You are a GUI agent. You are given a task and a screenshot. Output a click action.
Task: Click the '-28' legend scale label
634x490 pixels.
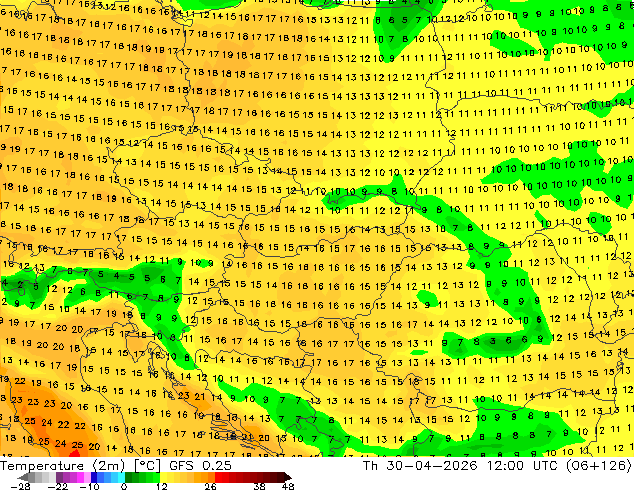(x=20, y=486)
